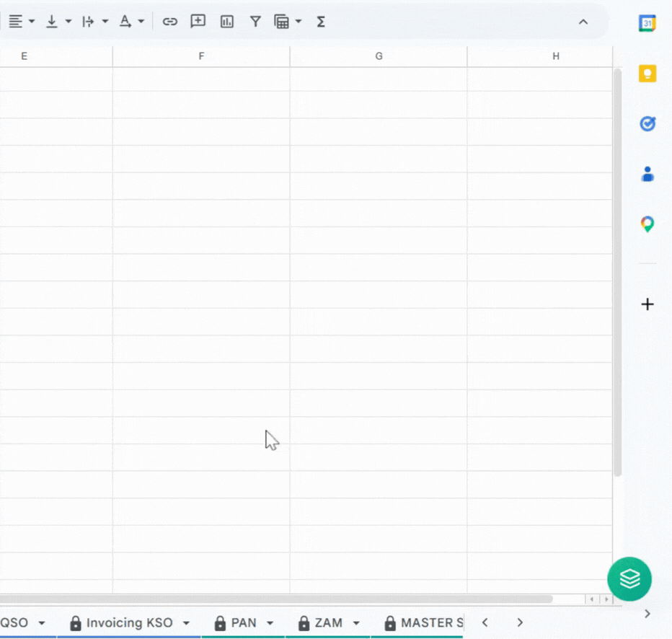
Task: Get add-ons using the plus icon
Action: (x=647, y=304)
